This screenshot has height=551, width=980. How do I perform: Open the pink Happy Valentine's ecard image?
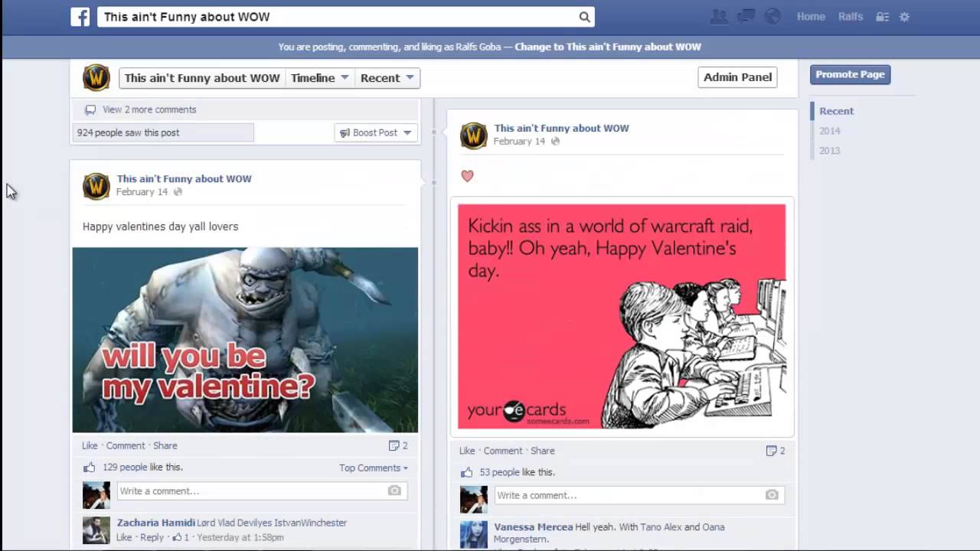pyautogui.click(x=622, y=317)
